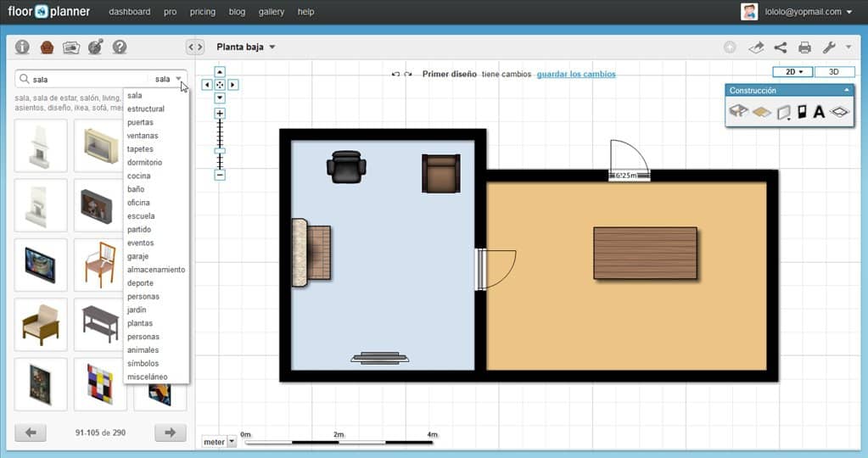Choose dormitorio category from list
Image resolution: width=868 pixels, height=458 pixels.
tap(145, 163)
